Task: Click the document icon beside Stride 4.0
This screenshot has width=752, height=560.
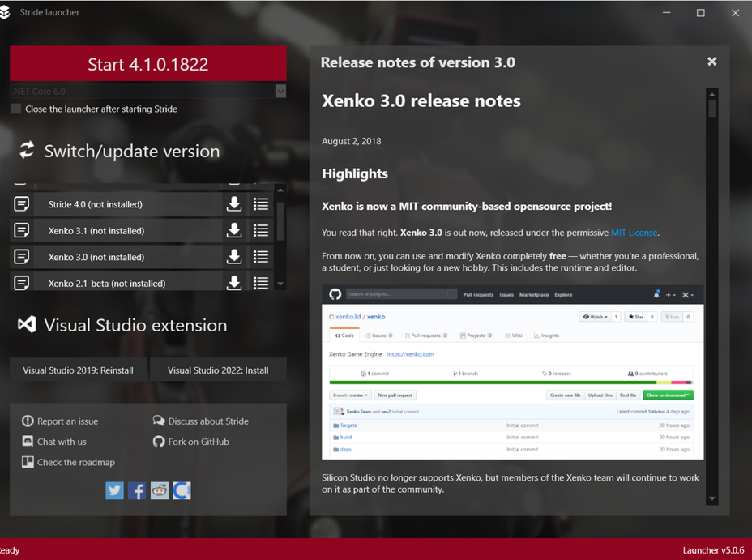Action: coord(22,204)
